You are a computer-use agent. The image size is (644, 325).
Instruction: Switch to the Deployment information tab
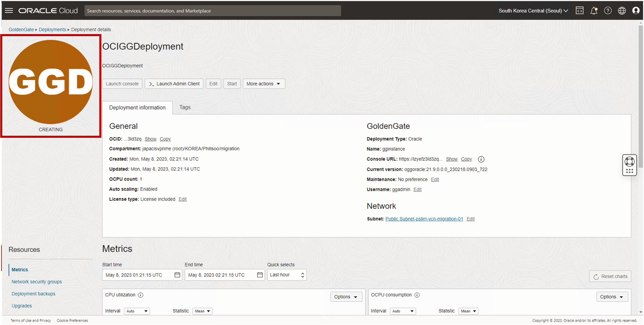point(137,108)
